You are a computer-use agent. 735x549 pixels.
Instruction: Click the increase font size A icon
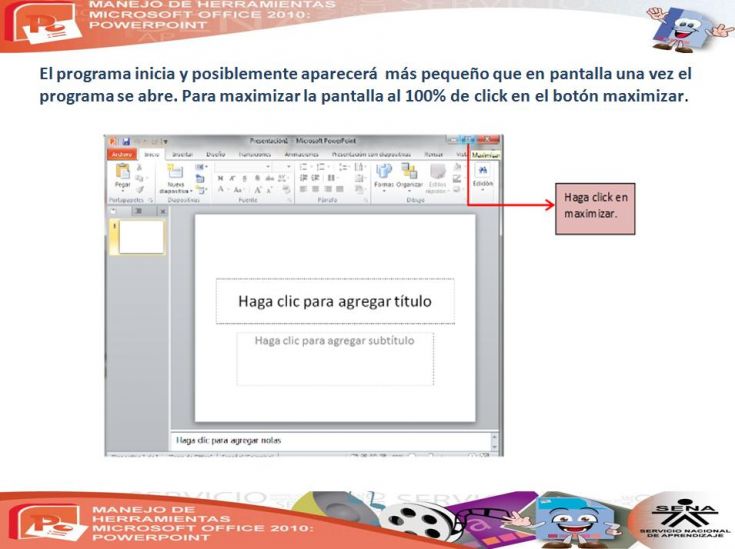click(x=258, y=190)
